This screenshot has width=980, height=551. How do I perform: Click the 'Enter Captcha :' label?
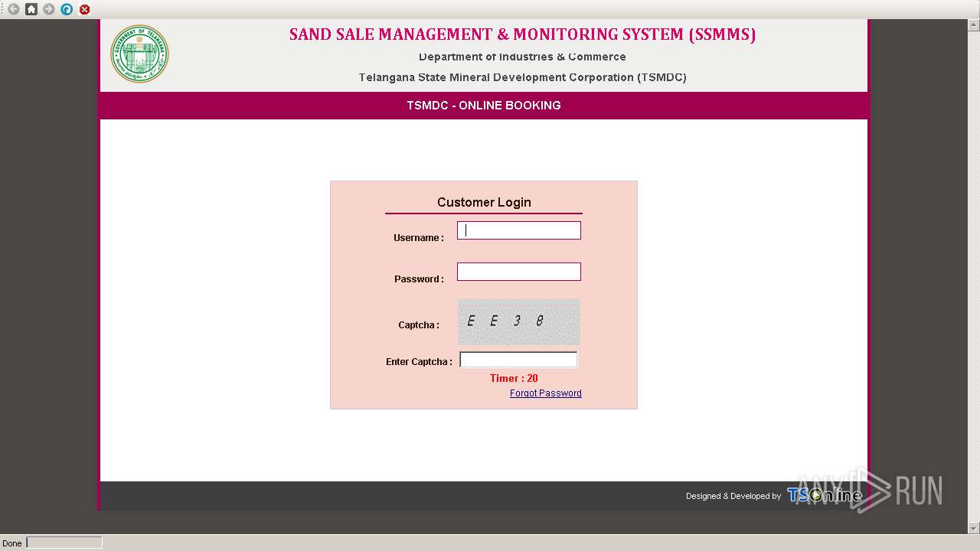click(419, 362)
